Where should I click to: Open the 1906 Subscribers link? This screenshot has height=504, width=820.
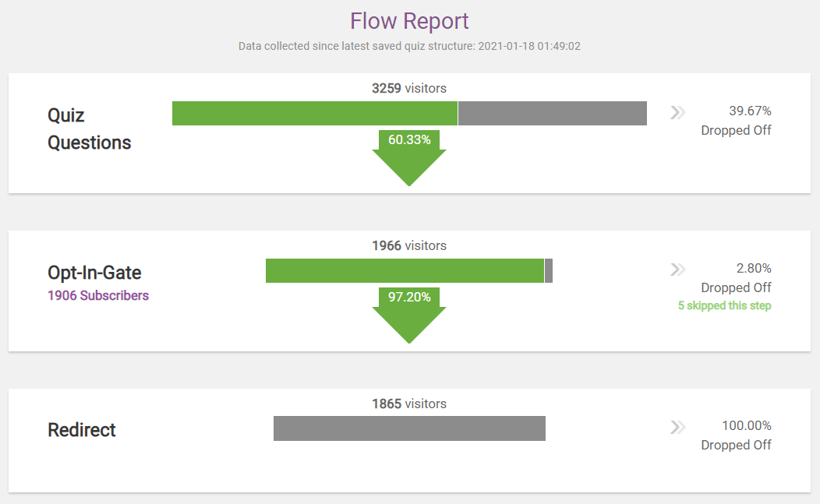98,296
